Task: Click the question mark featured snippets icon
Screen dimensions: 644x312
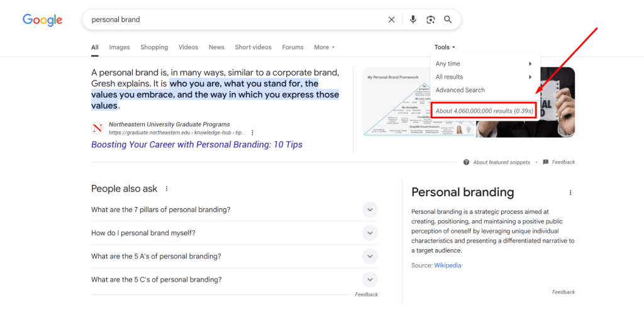Action: [466, 162]
